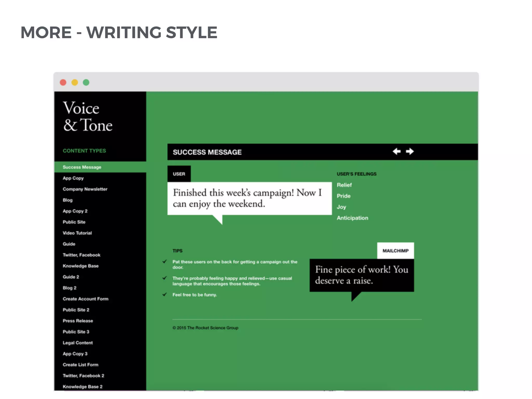The image size is (532, 399).
Task: Click the user quote about finishing campaign
Action: [x=250, y=198]
